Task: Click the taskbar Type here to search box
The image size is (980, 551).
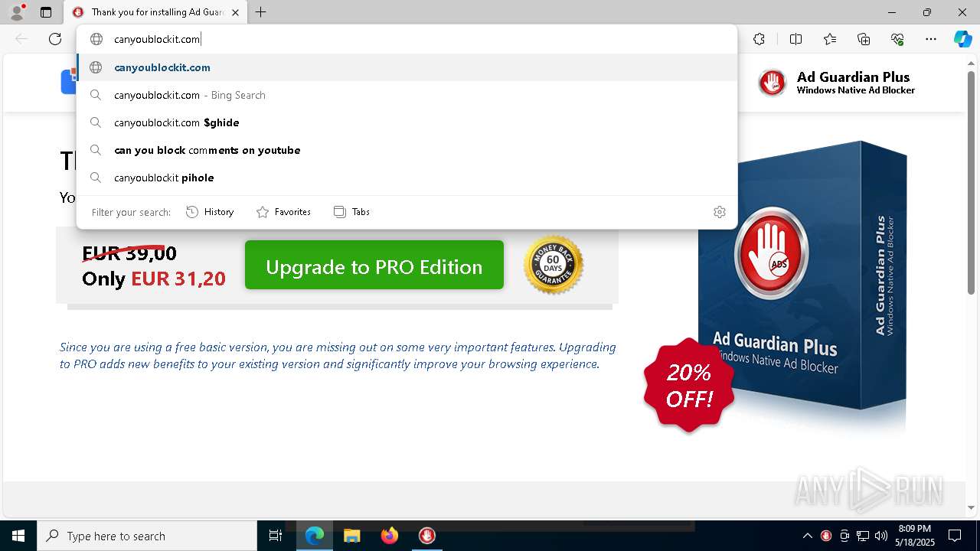Action: click(147, 536)
